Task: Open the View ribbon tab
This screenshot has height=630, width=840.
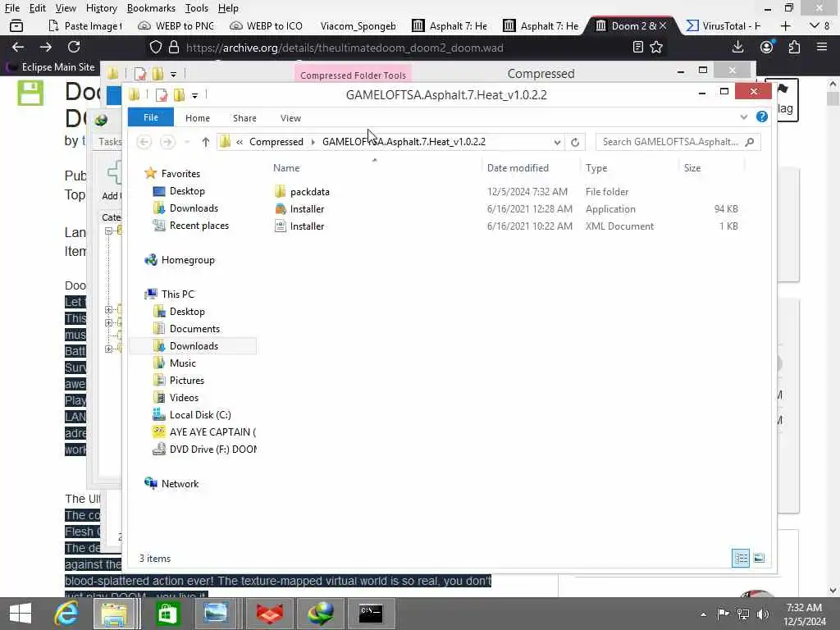Action: tap(290, 118)
